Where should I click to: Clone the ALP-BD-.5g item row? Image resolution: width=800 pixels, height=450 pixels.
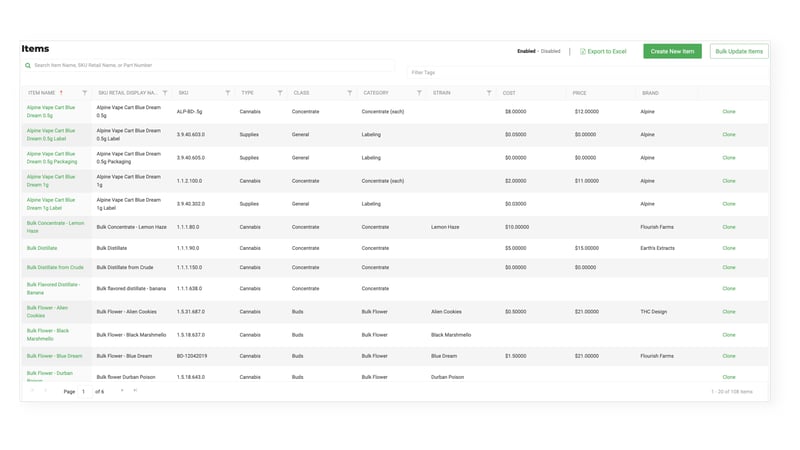pyautogui.click(x=729, y=111)
